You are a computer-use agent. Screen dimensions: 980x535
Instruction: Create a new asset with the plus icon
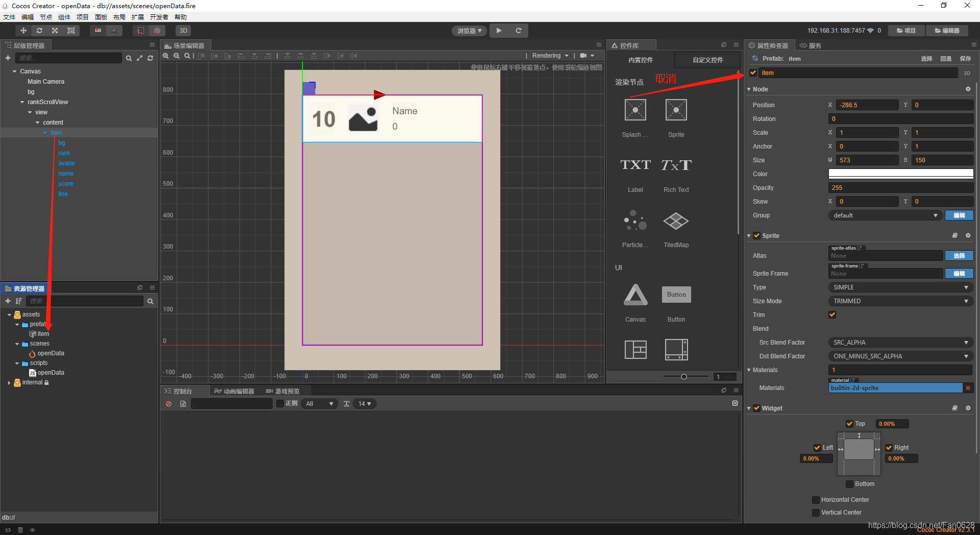pos(8,301)
